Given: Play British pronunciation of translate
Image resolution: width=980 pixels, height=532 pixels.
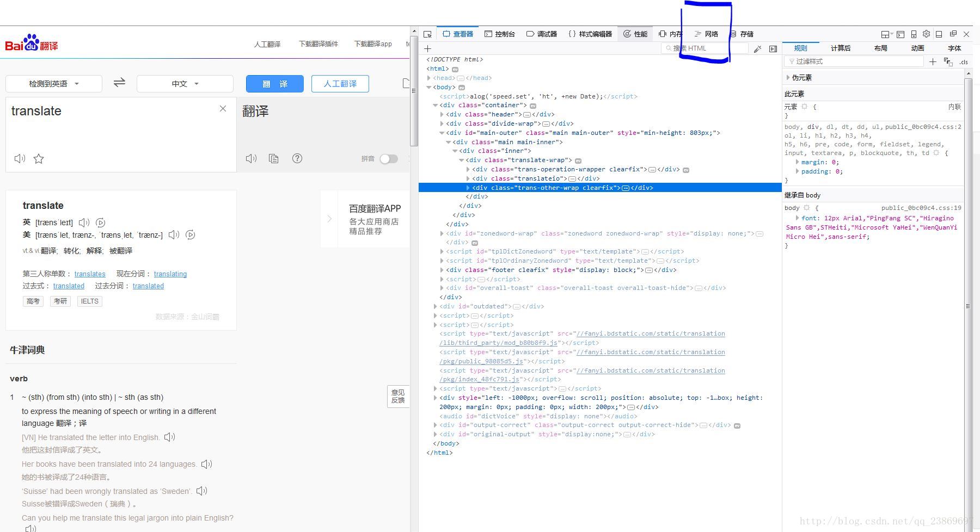Looking at the screenshot, I should tap(84, 222).
